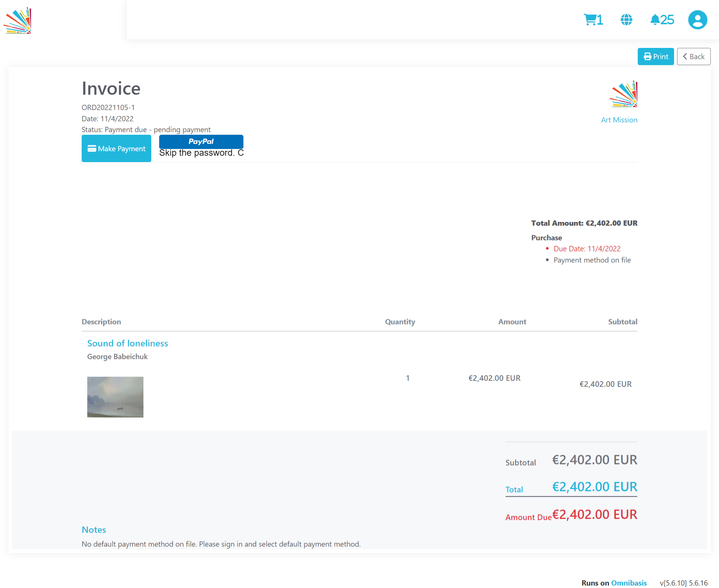Pay with the PayPal button

pos(201,141)
